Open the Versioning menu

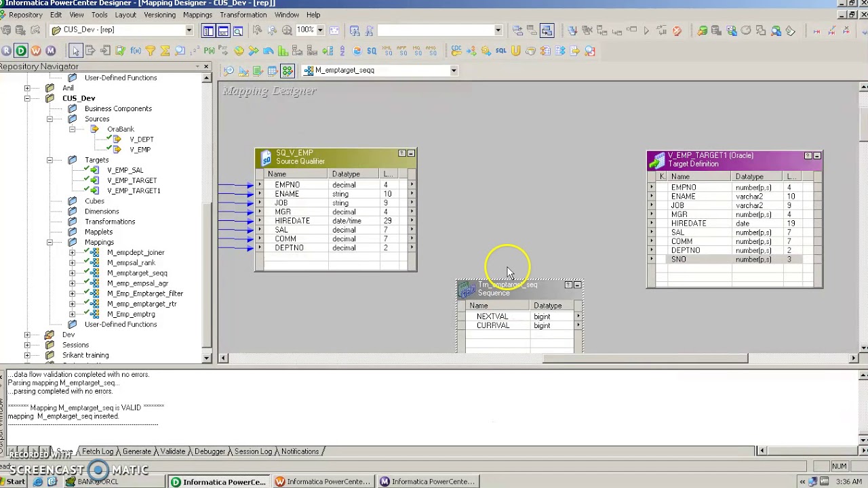pos(159,15)
